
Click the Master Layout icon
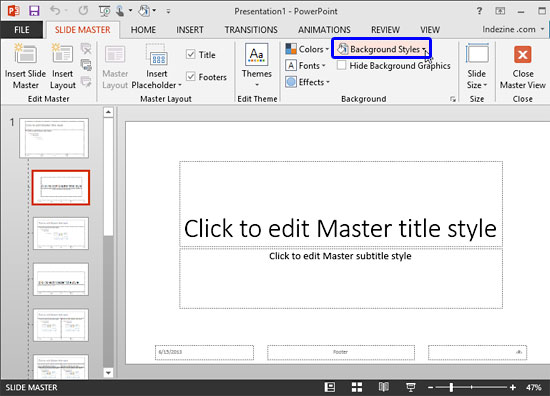tap(115, 66)
